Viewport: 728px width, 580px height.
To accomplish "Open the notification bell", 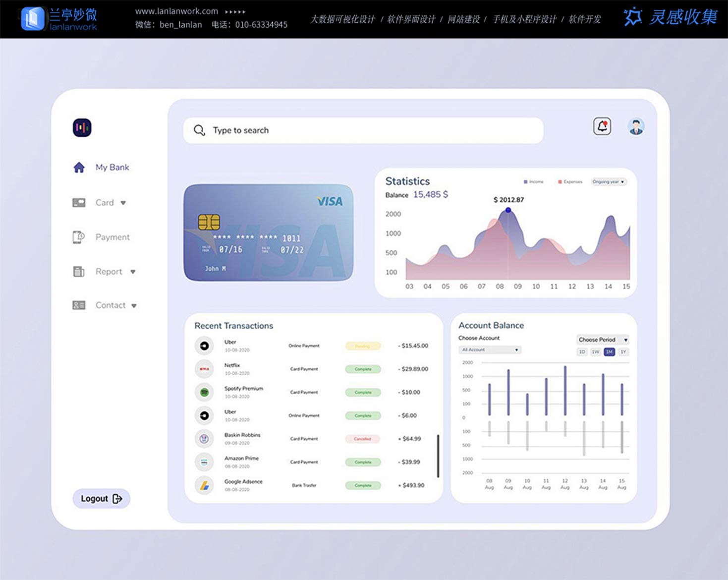I will (x=602, y=126).
